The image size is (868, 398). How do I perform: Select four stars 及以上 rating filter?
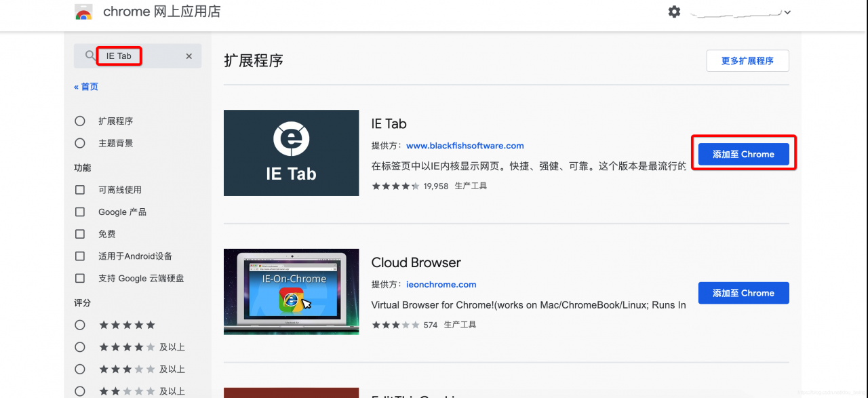(x=80, y=347)
